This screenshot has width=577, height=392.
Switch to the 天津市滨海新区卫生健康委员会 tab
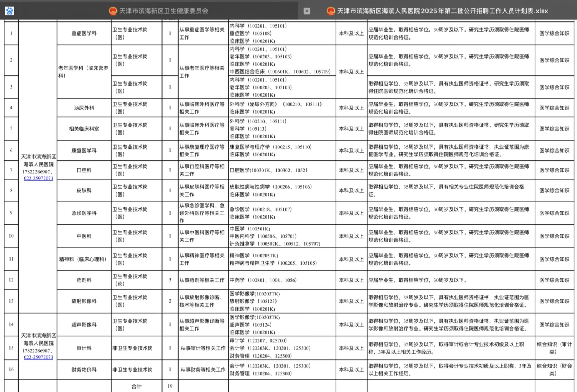click(x=159, y=11)
